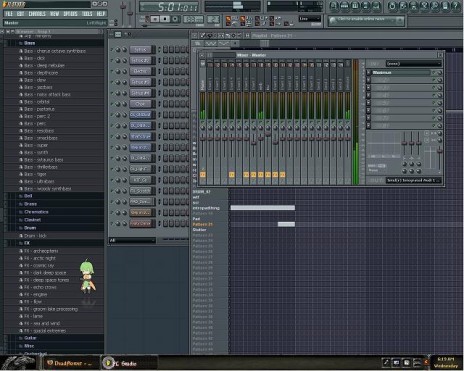Open the browser view shortcut icon

(x=366, y=6)
